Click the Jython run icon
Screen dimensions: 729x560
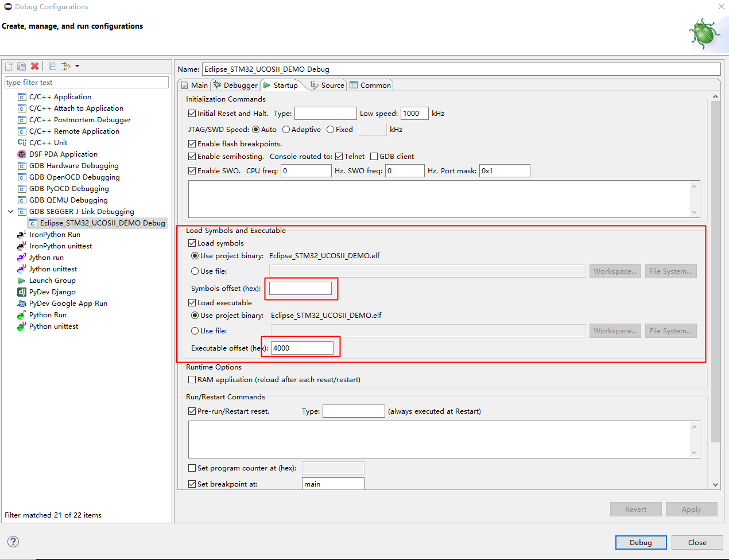click(22, 258)
